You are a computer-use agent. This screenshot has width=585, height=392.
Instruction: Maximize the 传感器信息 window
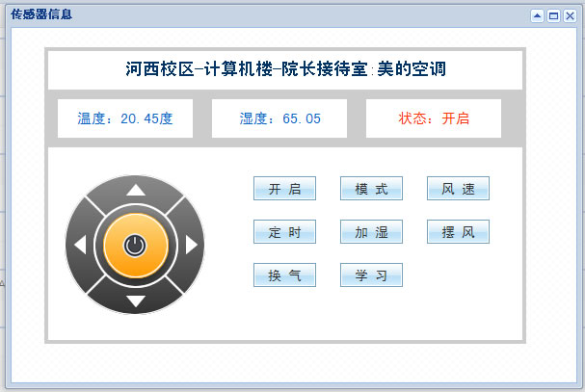pos(553,15)
